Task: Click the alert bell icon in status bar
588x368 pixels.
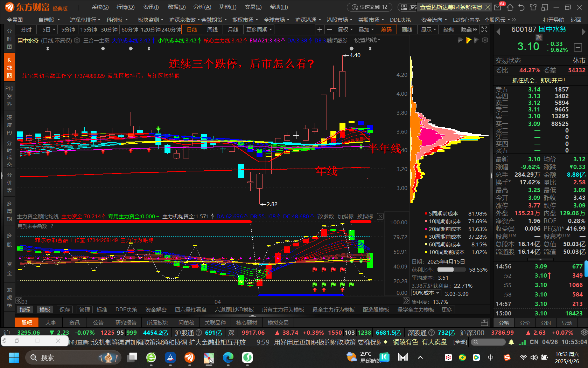Action: pyautogui.click(x=511, y=342)
